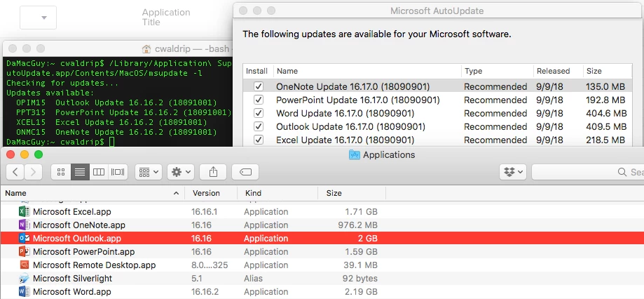Click the Microsoft Outlook.app icon
The image size is (644, 299).
(x=25, y=238)
